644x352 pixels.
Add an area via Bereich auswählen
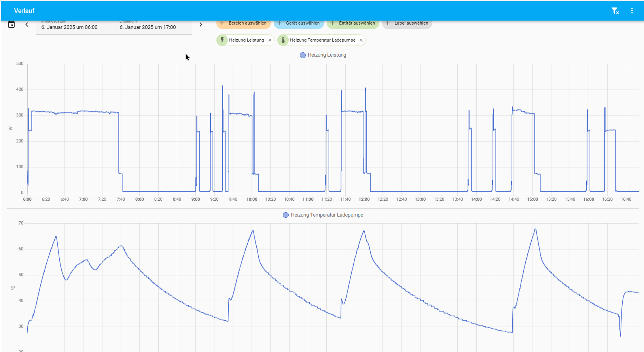click(x=244, y=23)
